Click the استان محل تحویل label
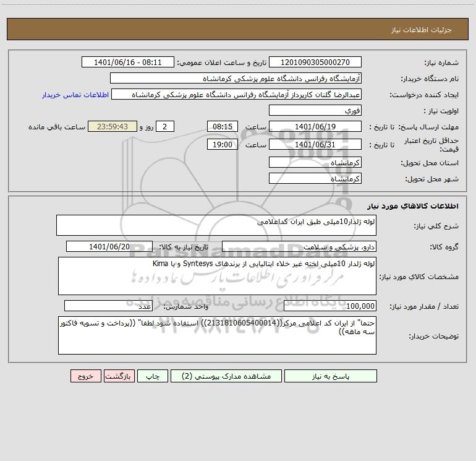476x461 pixels. tap(430, 163)
